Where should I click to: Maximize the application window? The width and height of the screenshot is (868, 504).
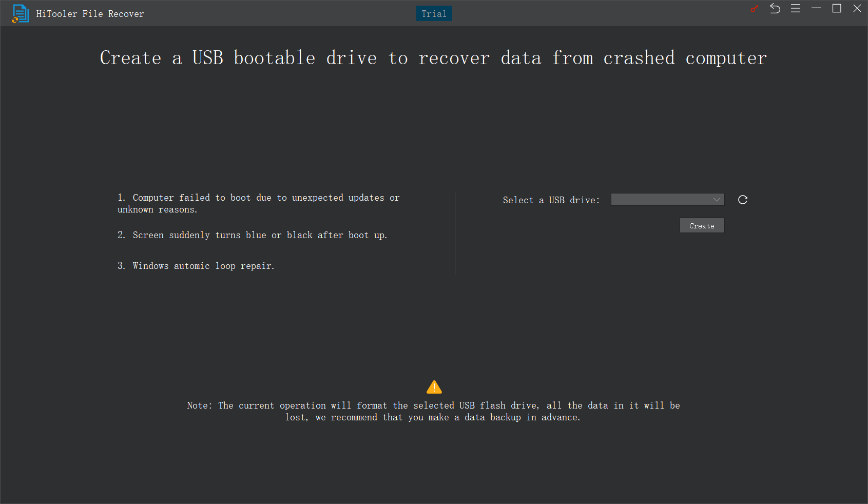[x=837, y=8]
